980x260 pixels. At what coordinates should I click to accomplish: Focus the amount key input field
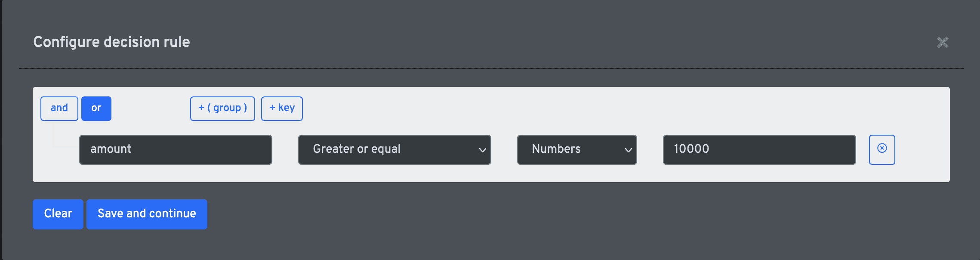(x=176, y=149)
